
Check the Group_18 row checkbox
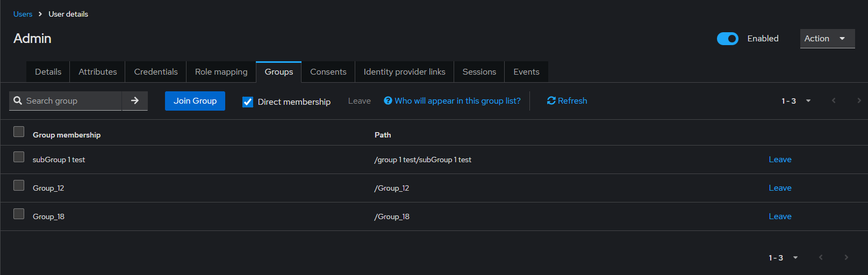(x=19, y=214)
